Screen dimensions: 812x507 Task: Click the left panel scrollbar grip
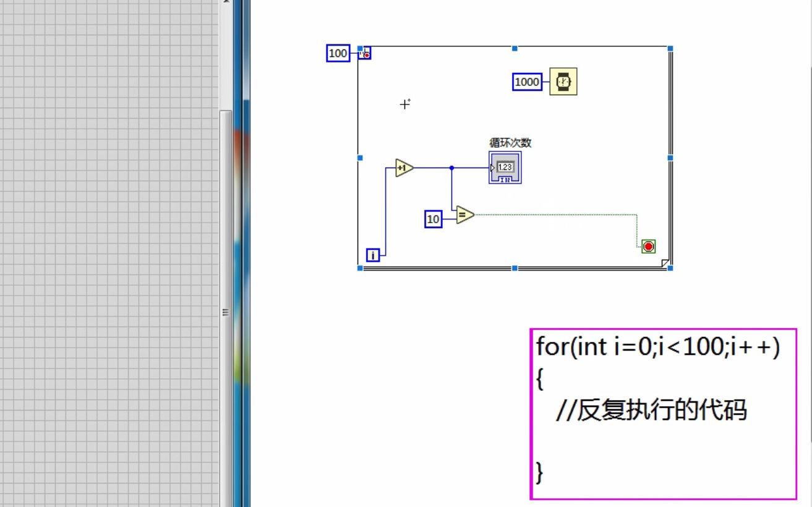(x=226, y=312)
